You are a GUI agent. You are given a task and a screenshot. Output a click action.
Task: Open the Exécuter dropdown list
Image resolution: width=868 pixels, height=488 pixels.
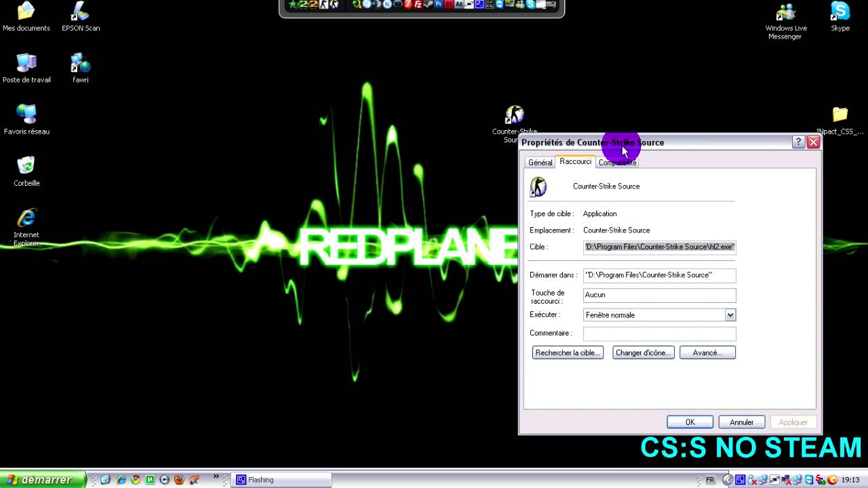click(x=730, y=315)
